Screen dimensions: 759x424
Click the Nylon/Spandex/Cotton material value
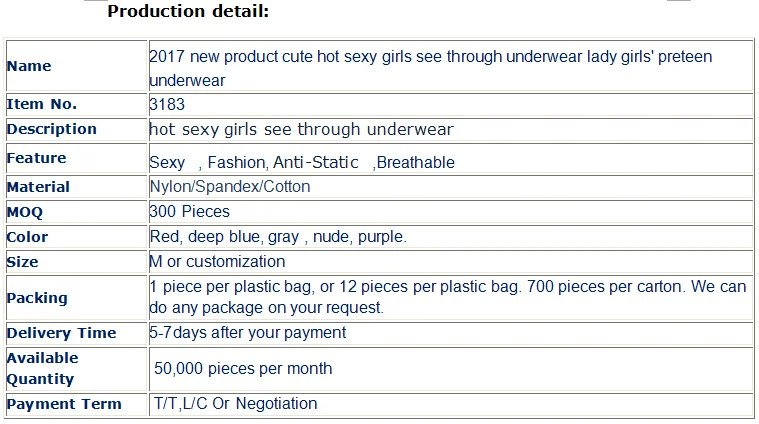230,187
